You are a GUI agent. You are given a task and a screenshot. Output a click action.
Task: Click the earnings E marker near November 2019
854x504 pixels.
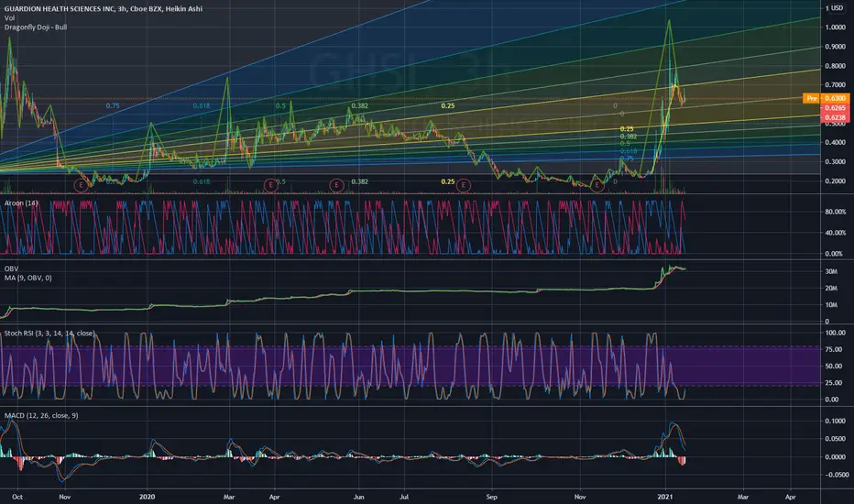(81, 185)
